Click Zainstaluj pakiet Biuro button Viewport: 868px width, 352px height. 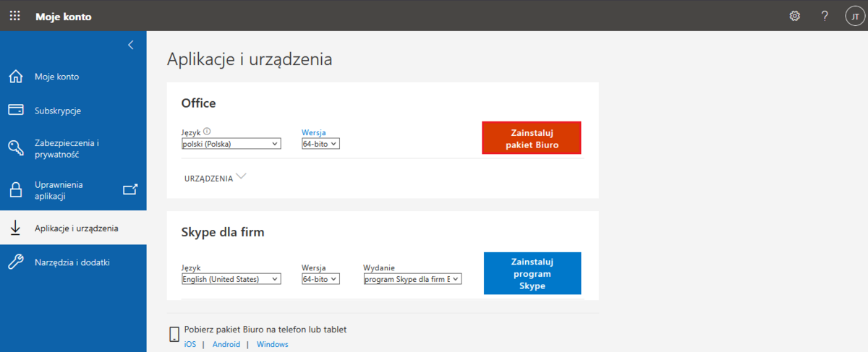(532, 138)
